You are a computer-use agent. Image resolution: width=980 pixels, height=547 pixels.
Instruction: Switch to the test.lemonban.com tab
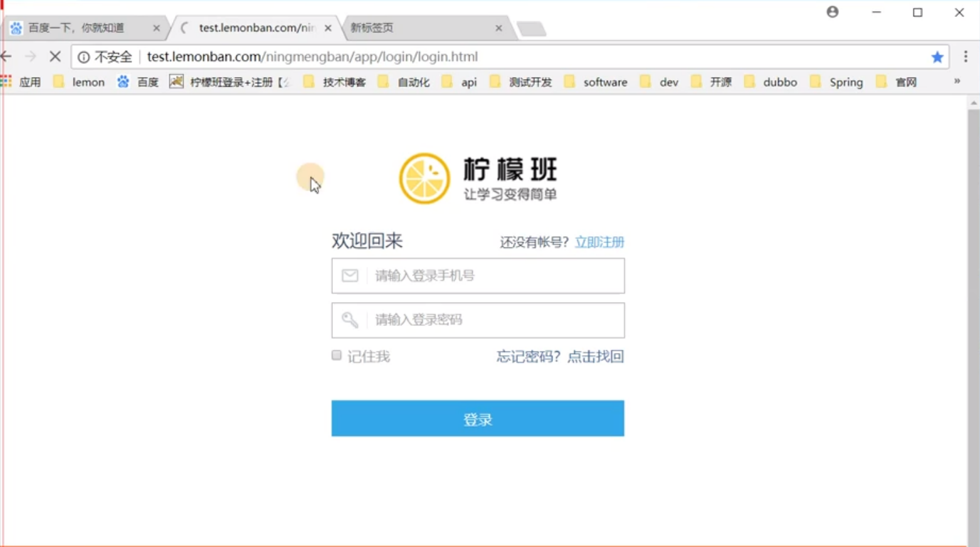click(x=256, y=28)
